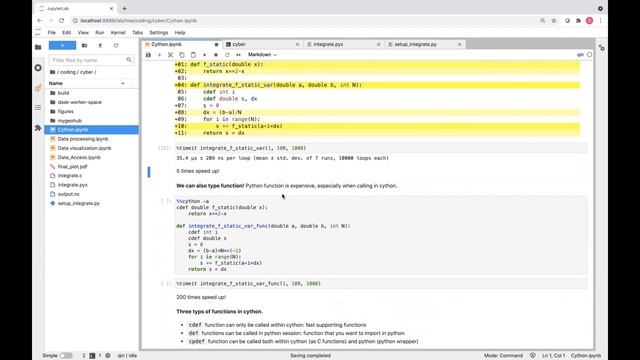The width and height of the screenshot is (640, 360).
Task: Open the Settings menu
Action: [159, 33]
